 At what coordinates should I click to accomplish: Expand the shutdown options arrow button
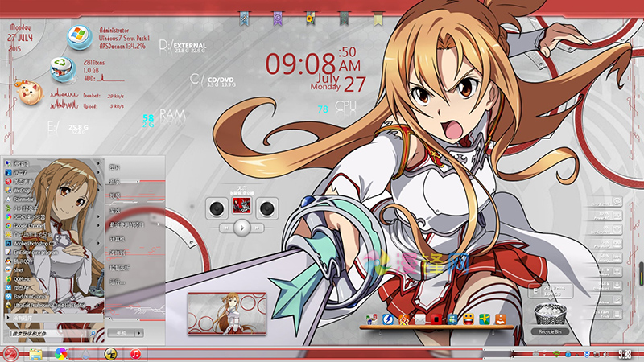[139, 332]
